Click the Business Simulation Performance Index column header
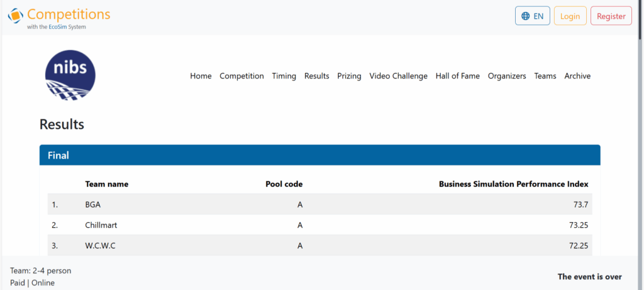The height and width of the screenshot is (290, 644). click(513, 184)
